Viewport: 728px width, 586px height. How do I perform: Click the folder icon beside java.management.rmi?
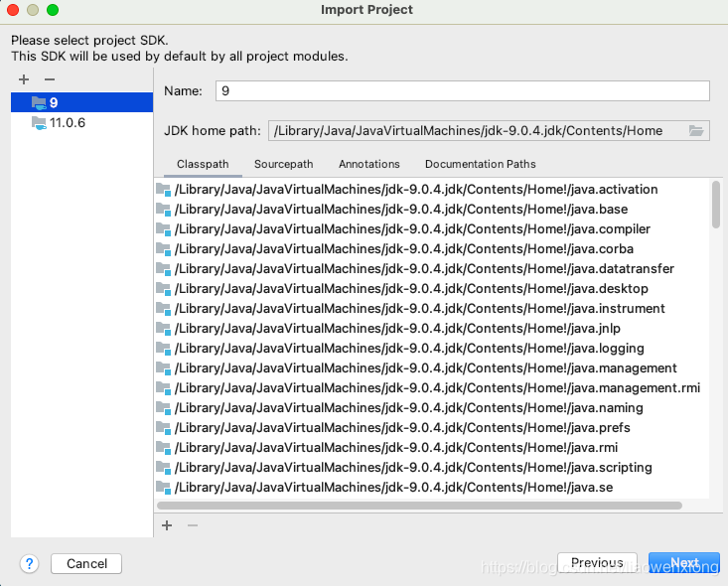pyautogui.click(x=164, y=387)
